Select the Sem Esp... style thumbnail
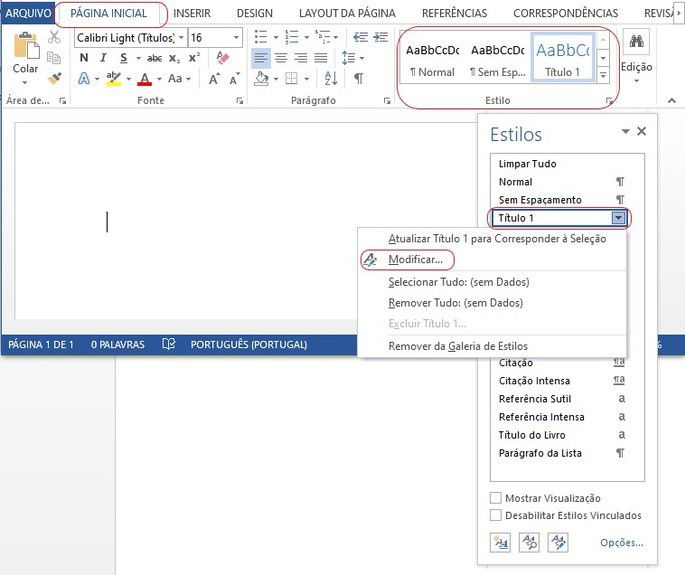The height and width of the screenshot is (575, 685). pyautogui.click(x=498, y=60)
